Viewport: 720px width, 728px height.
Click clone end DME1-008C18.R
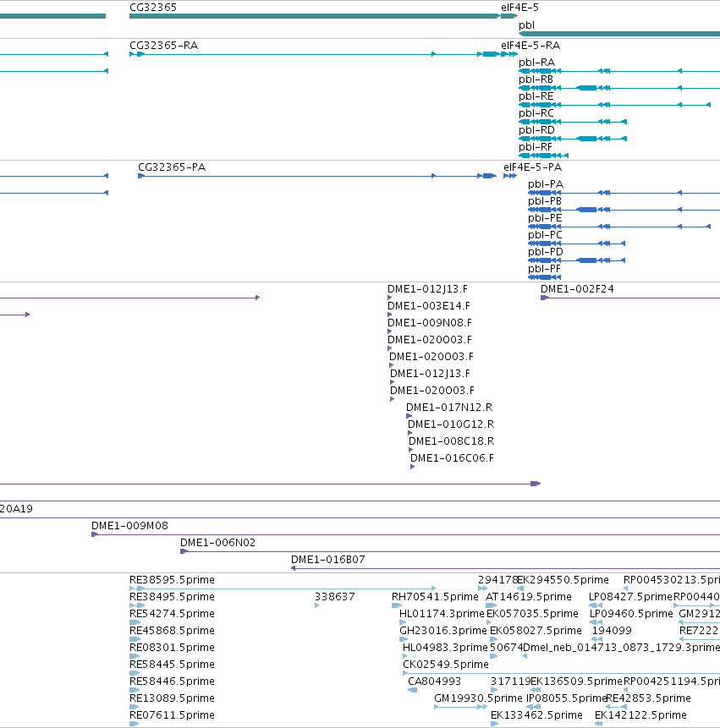[x=452, y=441]
